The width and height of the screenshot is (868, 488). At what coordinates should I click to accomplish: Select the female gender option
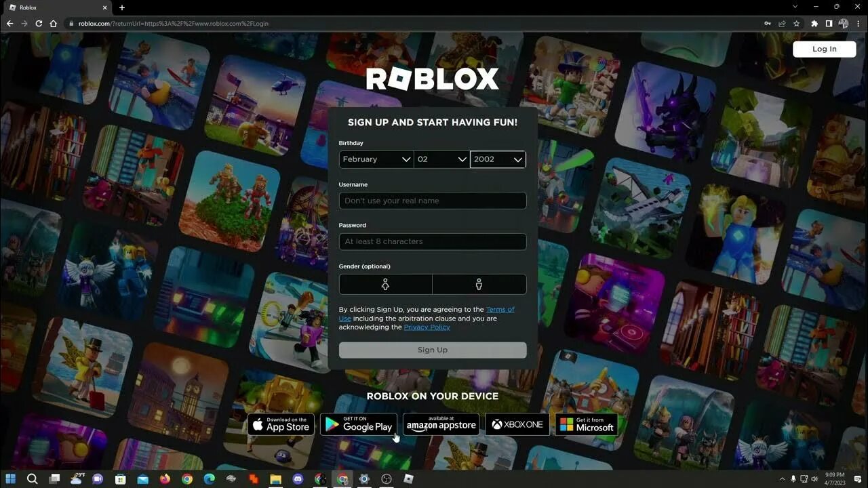pos(385,285)
